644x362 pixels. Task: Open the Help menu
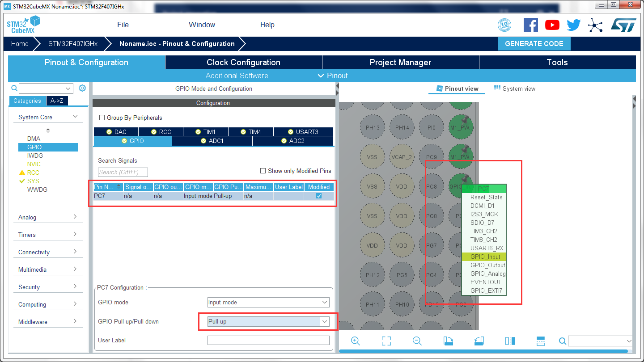coord(267,25)
